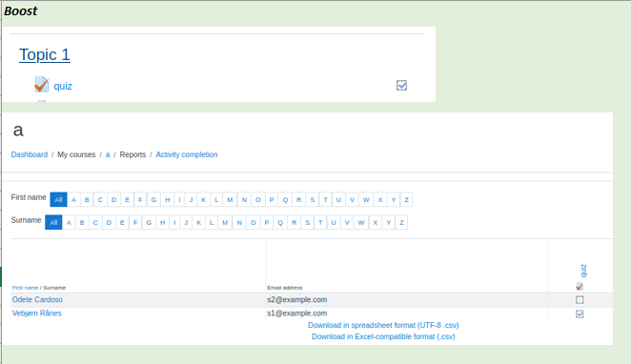This screenshot has width=631, height=364.
Task: Filter First name by letter G
Action: 153,199
